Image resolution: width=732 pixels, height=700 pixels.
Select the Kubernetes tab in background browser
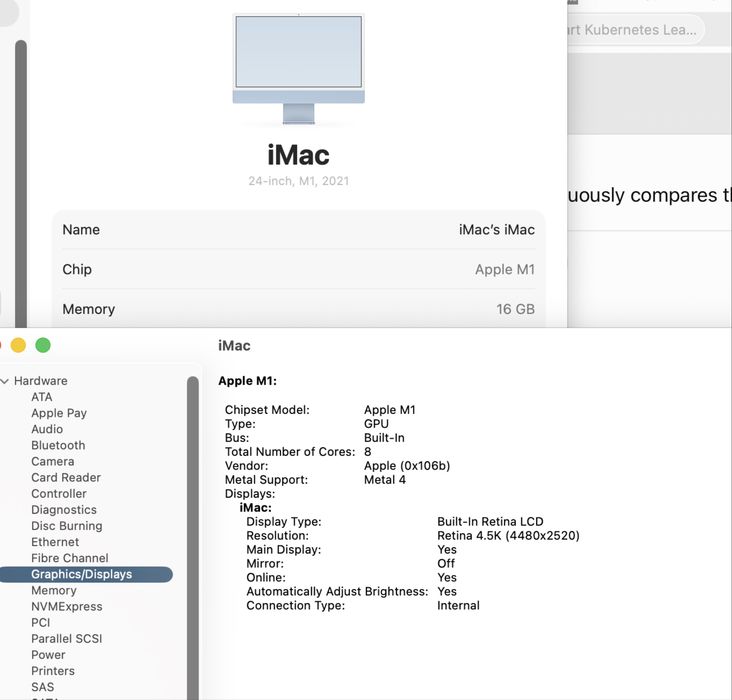pos(635,30)
